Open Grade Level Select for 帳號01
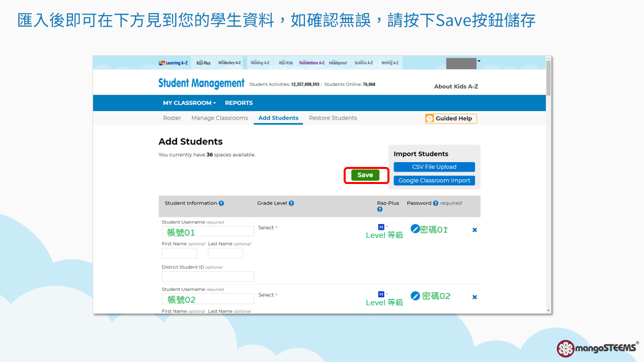This screenshot has height=362, width=644. point(268,228)
